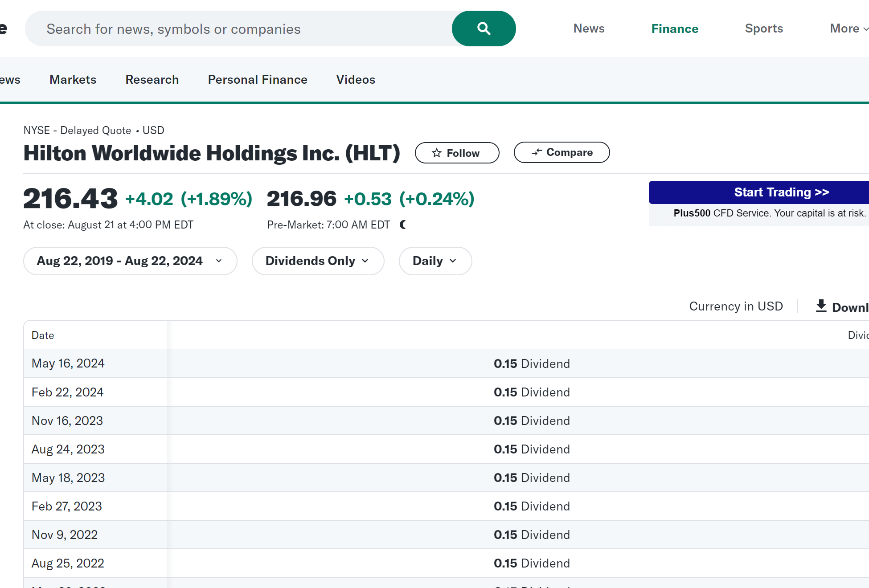869x588 pixels.
Task: Open the Dividends Only dropdown
Action: tap(318, 261)
